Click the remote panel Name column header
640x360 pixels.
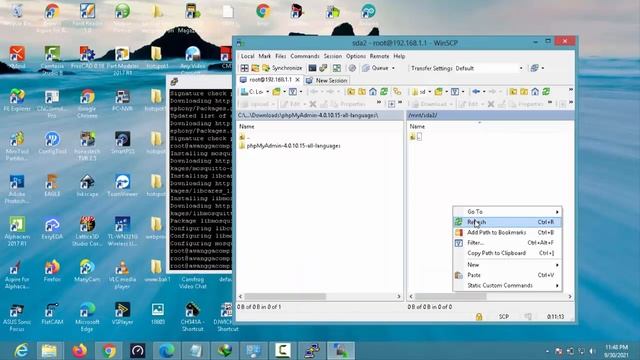(417, 127)
